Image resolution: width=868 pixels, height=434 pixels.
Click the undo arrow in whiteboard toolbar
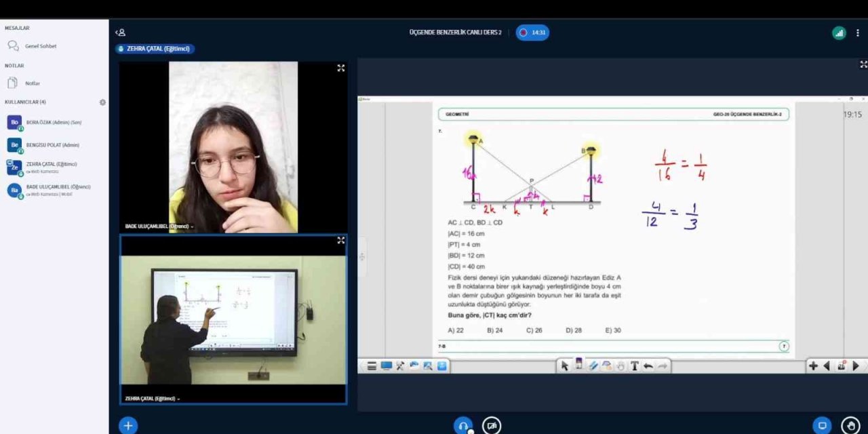click(x=648, y=366)
